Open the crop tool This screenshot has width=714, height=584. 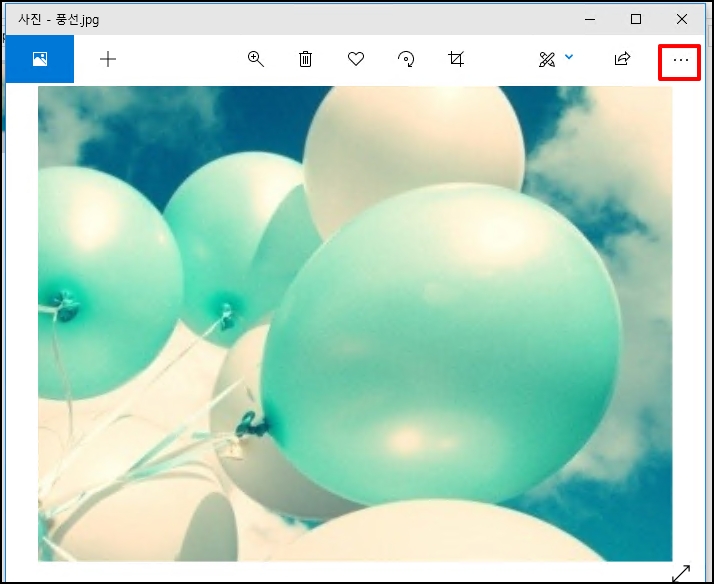[456, 59]
